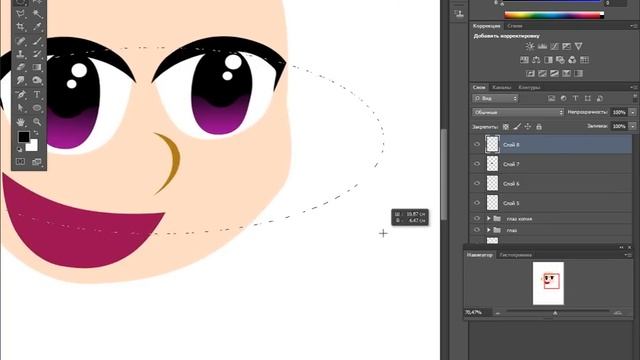Reset to default foreground and background colors
The height and width of the screenshot is (360, 640).
click(20, 149)
